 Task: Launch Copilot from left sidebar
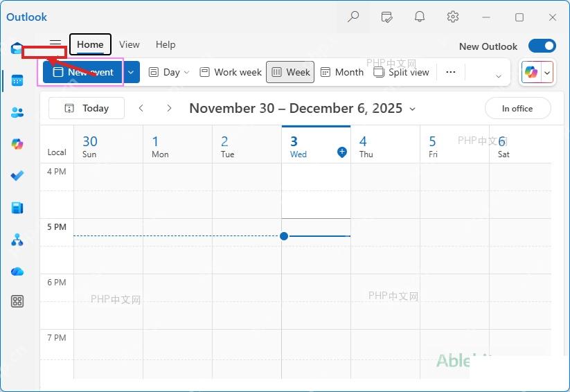tap(17, 144)
